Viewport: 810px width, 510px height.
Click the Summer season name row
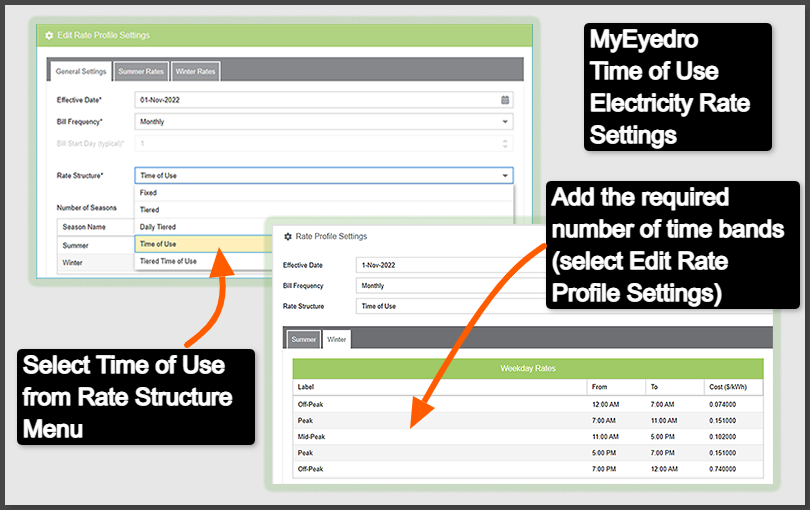point(96,245)
